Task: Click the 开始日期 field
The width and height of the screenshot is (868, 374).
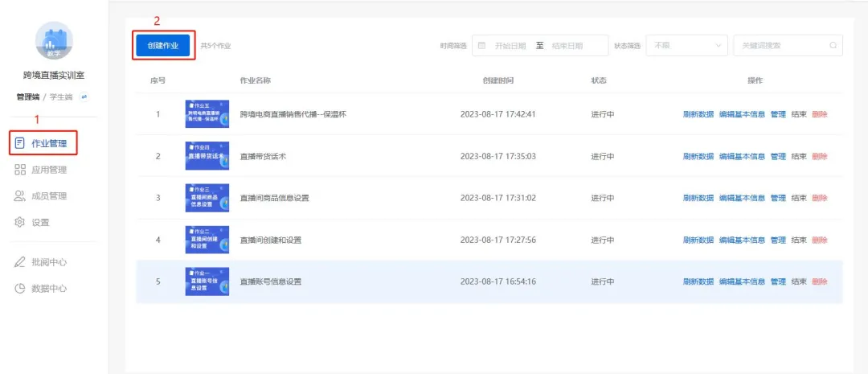Action: tap(510, 45)
